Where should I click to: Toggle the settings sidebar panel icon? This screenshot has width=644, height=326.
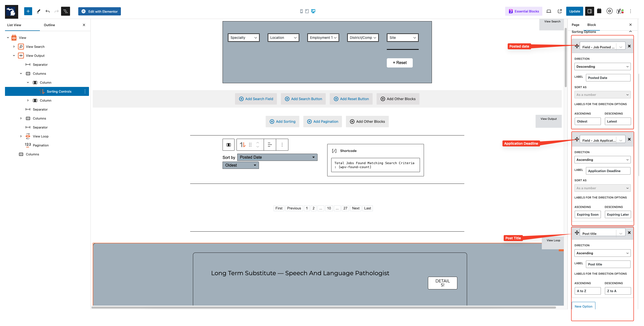coord(589,11)
